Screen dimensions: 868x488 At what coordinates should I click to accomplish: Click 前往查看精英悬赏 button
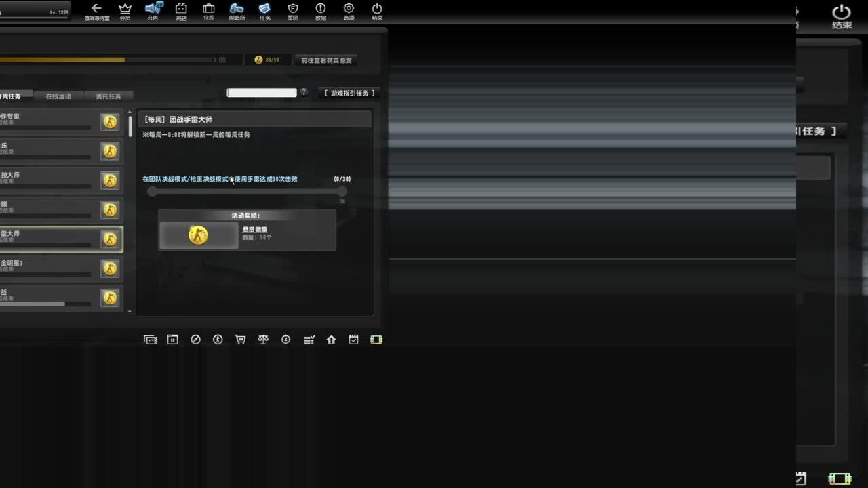point(327,60)
